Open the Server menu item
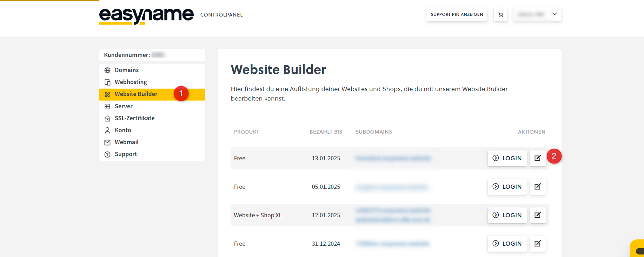 point(124,106)
